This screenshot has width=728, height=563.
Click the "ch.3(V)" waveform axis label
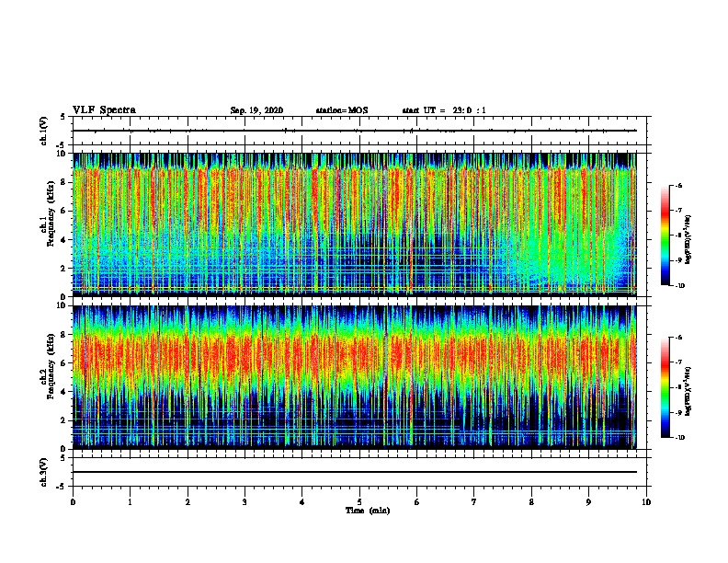pyautogui.click(x=44, y=472)
